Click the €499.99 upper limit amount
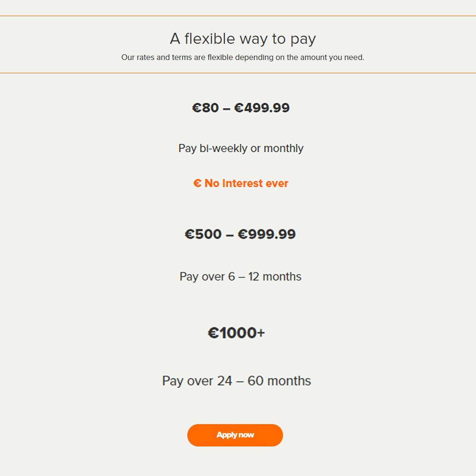 pyautogui.click(x=262, y=108)
